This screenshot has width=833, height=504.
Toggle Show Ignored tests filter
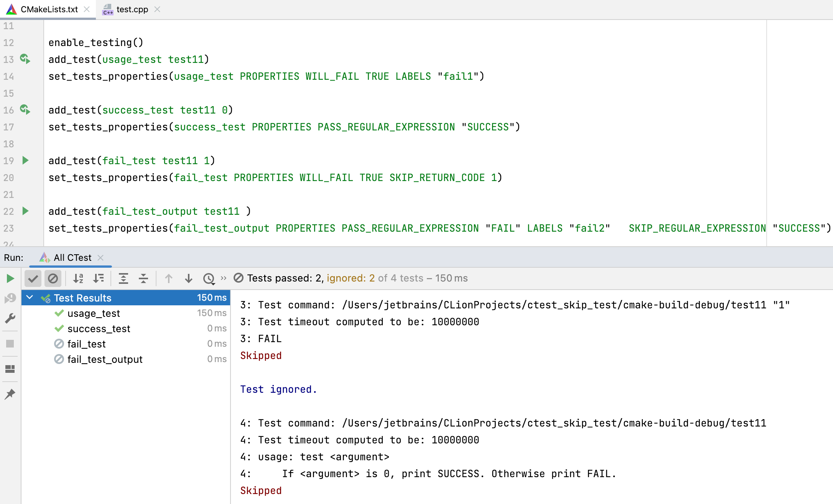tap(53, 278)
